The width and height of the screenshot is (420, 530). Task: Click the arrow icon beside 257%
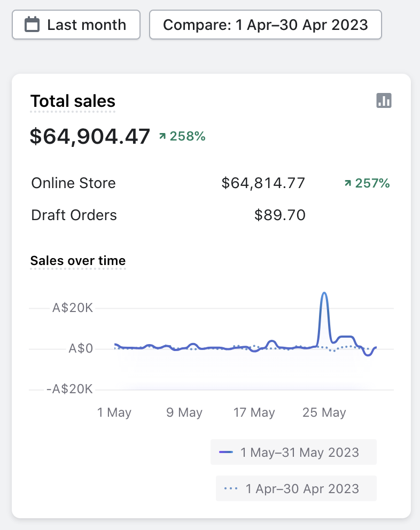click(x=348, y=184)
